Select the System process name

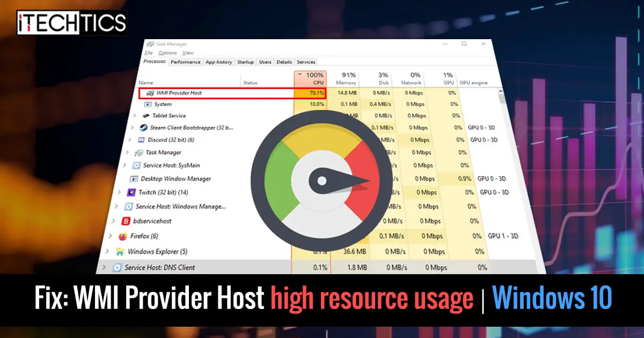tap(163, 104)
